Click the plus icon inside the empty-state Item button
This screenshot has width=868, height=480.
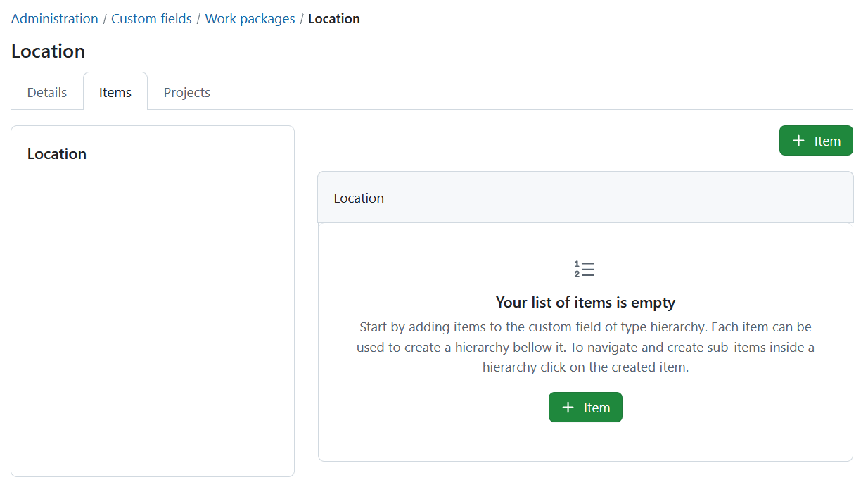568,407
